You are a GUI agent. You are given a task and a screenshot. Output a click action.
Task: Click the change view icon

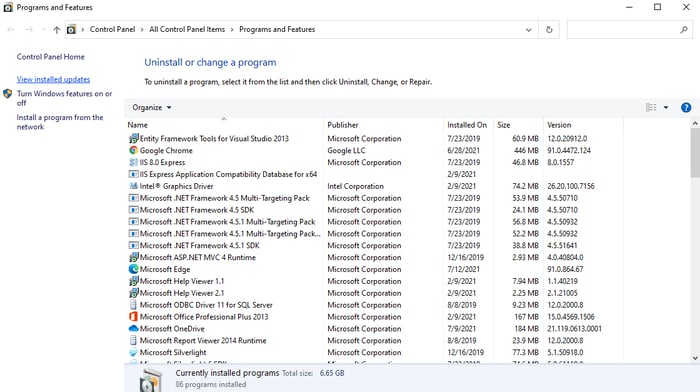(651, 108)
